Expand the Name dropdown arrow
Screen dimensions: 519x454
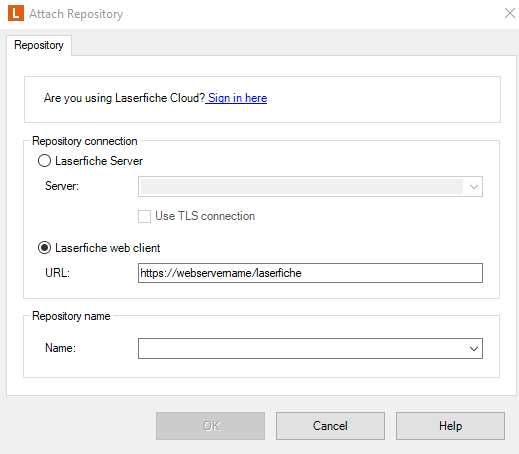(474, 349)
